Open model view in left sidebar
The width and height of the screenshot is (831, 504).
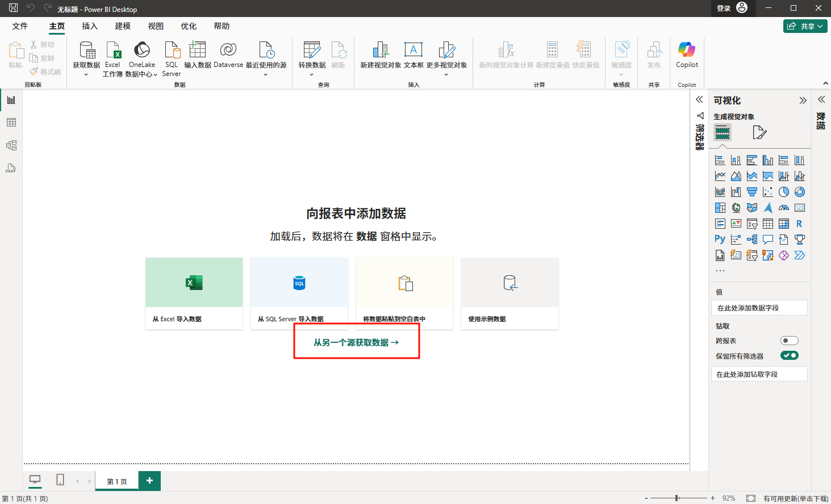point(11,145)
